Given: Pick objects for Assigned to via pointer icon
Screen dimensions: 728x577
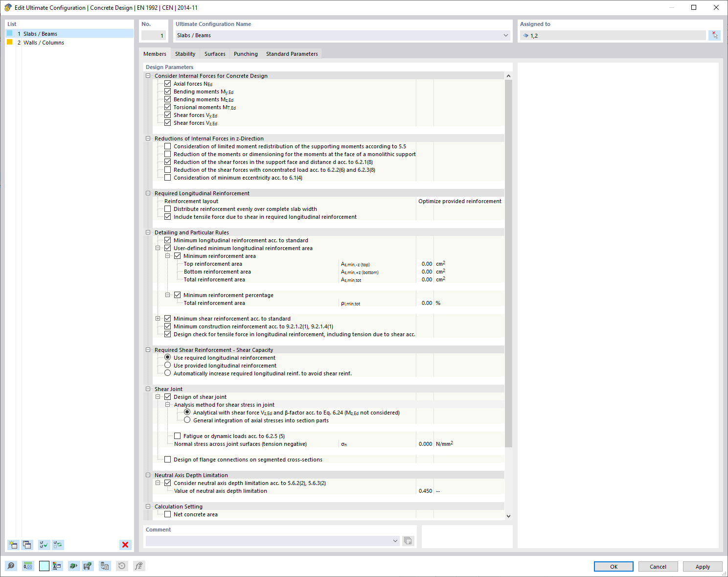Looking at the screenshot, I should click(x=715, y=35).
